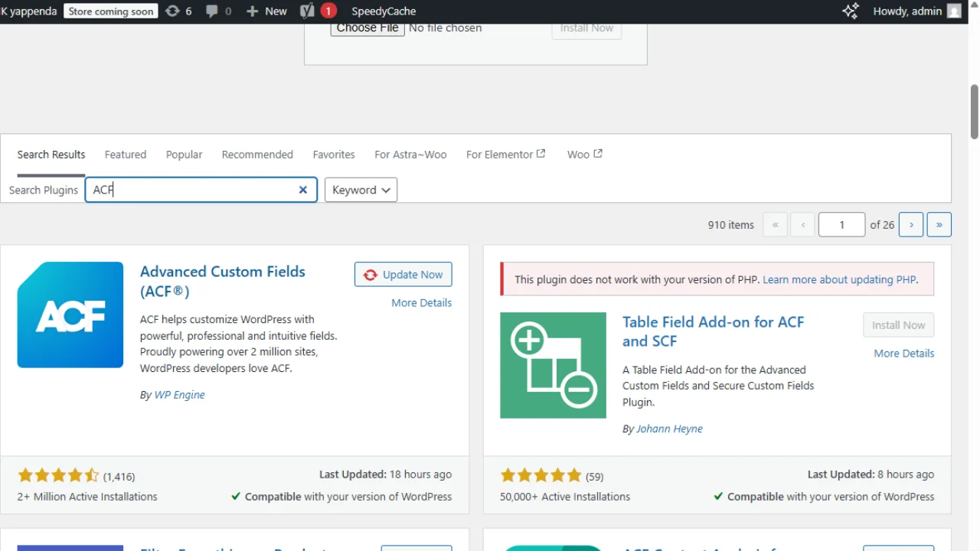Go to the next page of results
Screen dimensions: 980x551
pyautogui.click(x=911, y=224)
